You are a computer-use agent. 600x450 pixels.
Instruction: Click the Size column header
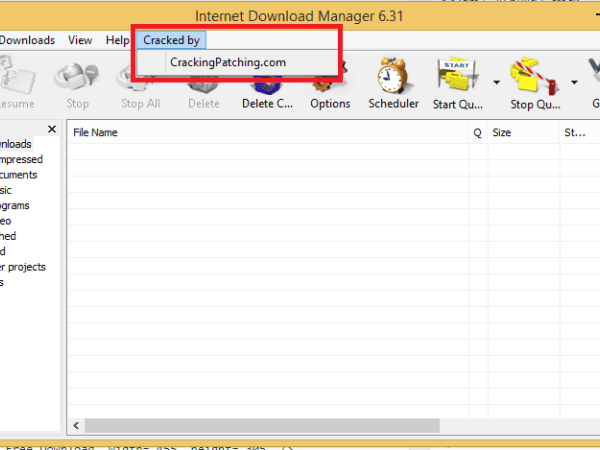tap(523, 132)
